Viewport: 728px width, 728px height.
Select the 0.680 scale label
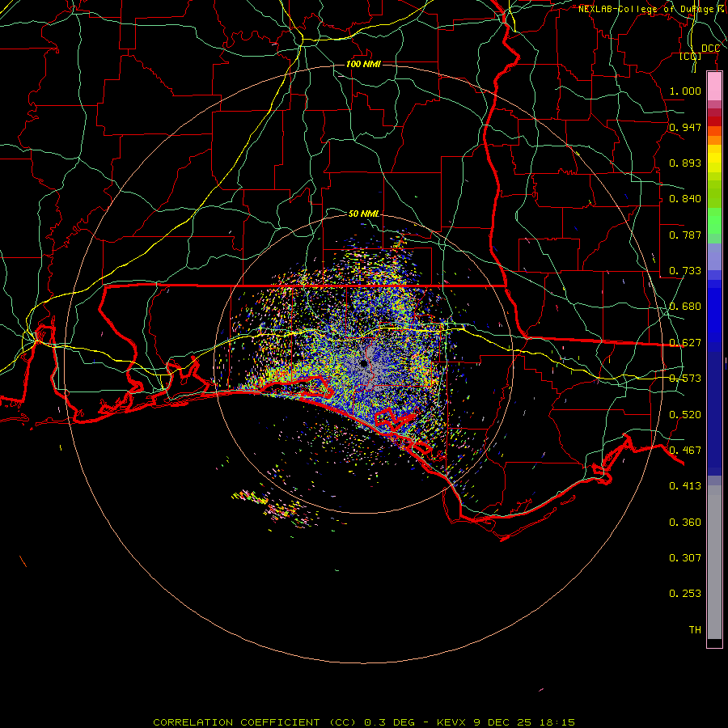click(685, 307)
